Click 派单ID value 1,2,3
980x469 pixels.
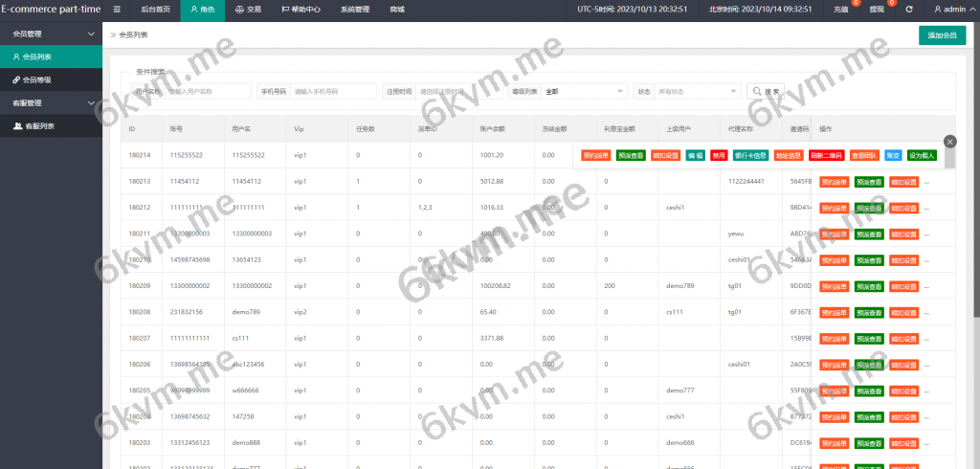426,208
